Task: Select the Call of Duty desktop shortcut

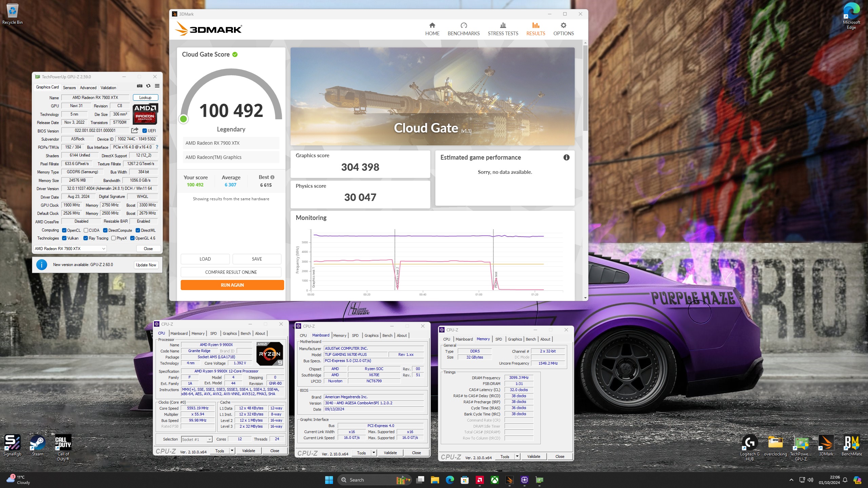Action: 63,448
